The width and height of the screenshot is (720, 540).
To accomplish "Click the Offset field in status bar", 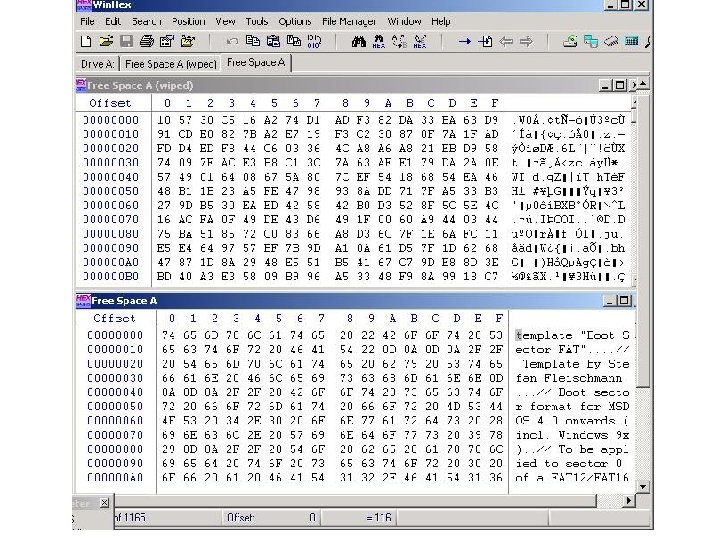I will [x=272, y=518].
